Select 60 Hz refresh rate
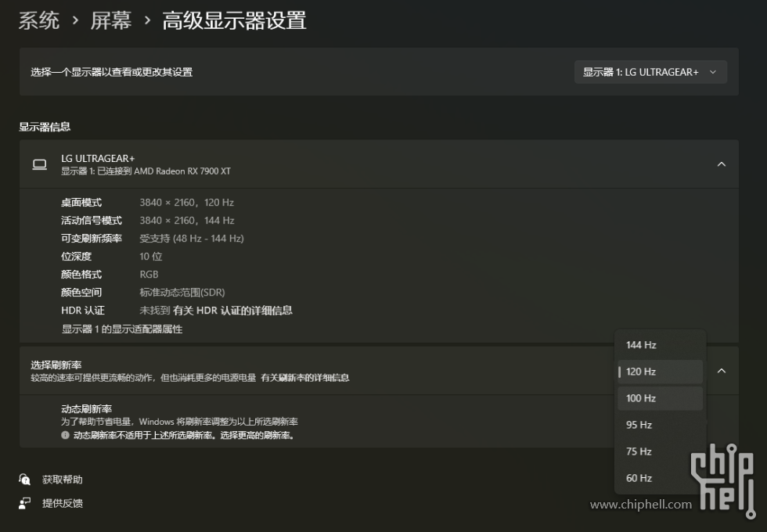Viewport: 767px width, 532px height. pyautogui.click(x=660, y=478)
